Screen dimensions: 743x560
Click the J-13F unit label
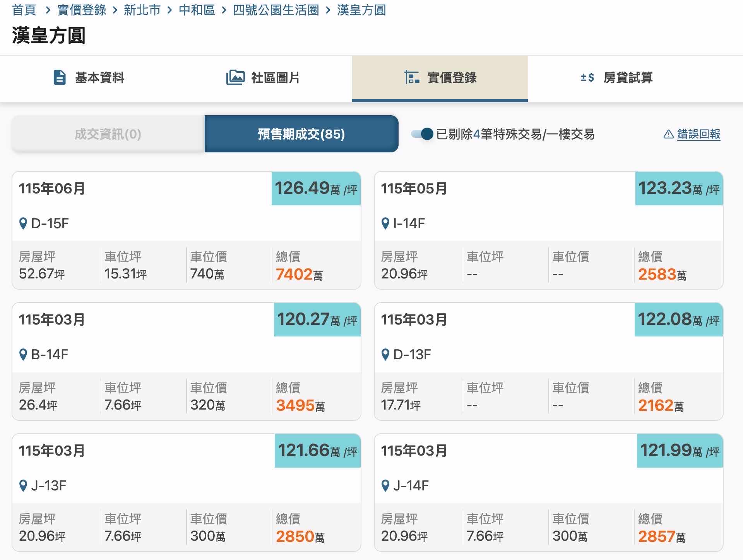pos(49,486)
